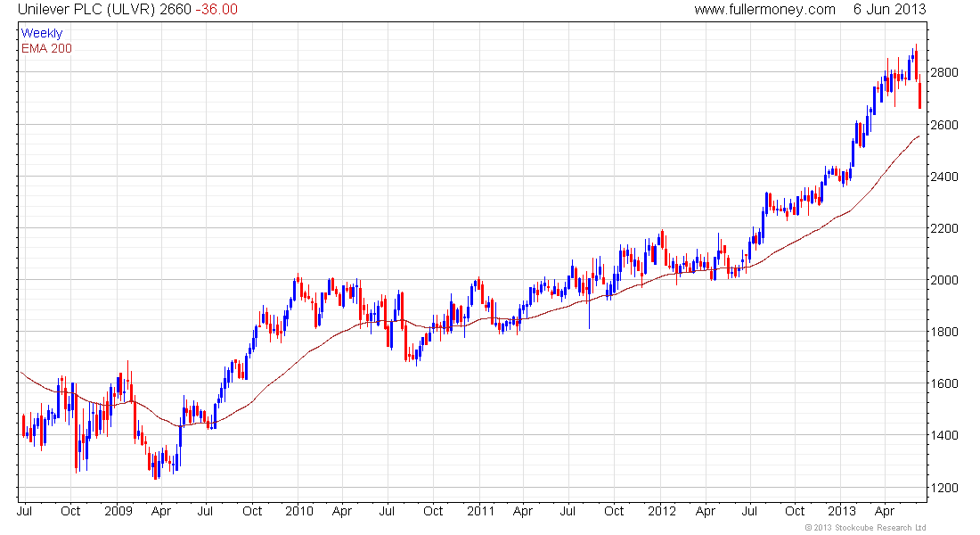Viewport: 980px width, 535px height.
Task: Click the date '6 Jun 2013'
Action: (890, 10)
